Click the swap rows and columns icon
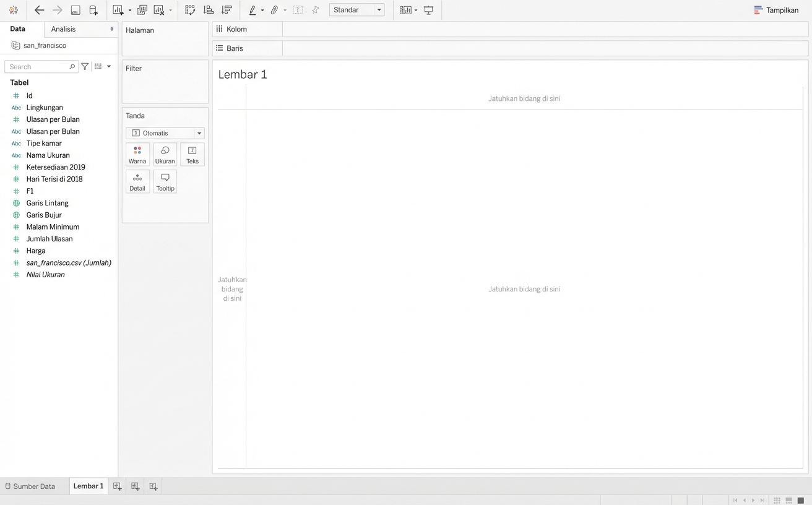Viewport: 812px width, 505px height. (190, 10)
